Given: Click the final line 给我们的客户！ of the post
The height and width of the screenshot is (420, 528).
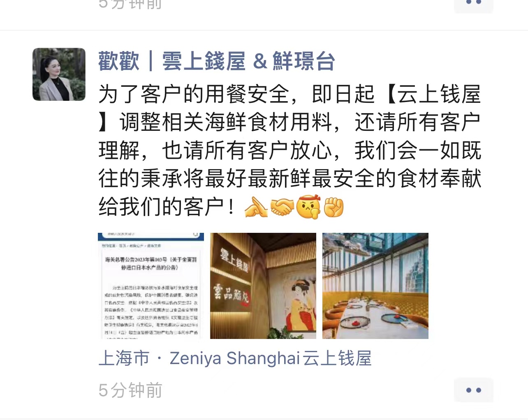Looking at the screenshot, I should [x=167, y=207].
